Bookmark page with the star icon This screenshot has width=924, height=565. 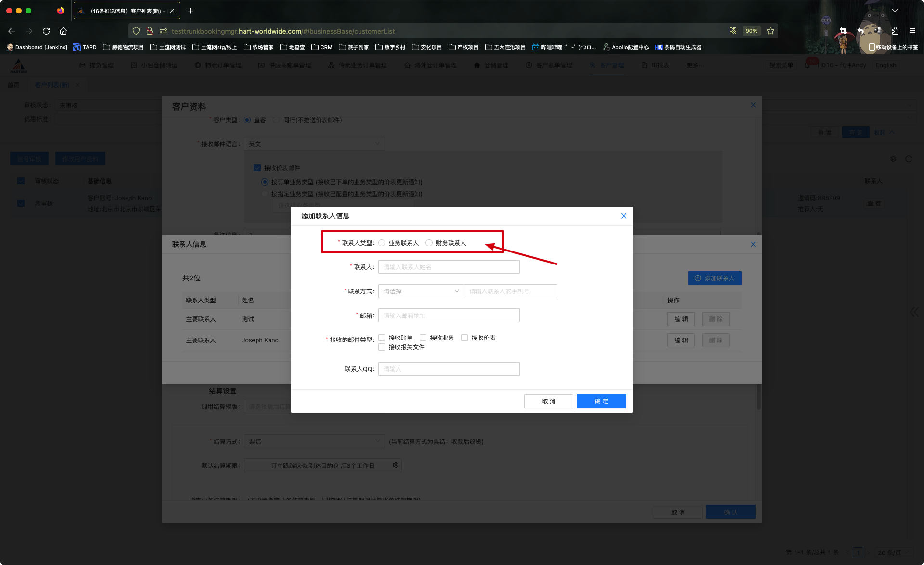(770, 31)
